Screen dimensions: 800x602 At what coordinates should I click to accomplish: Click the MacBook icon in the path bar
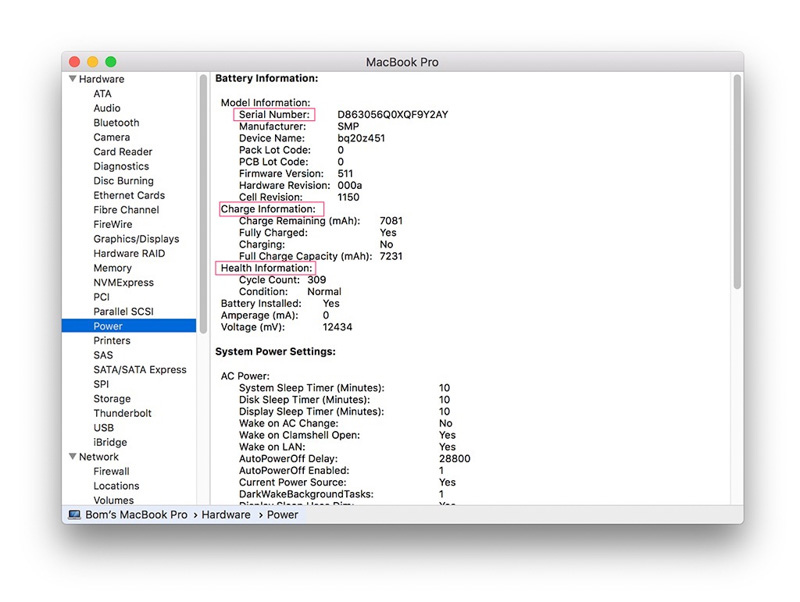click(74, 515)
